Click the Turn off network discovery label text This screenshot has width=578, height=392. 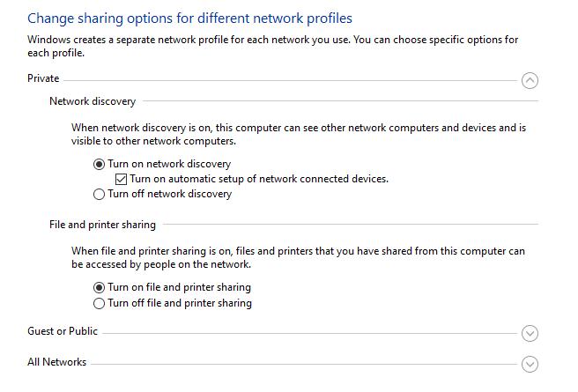click(170, 194)
